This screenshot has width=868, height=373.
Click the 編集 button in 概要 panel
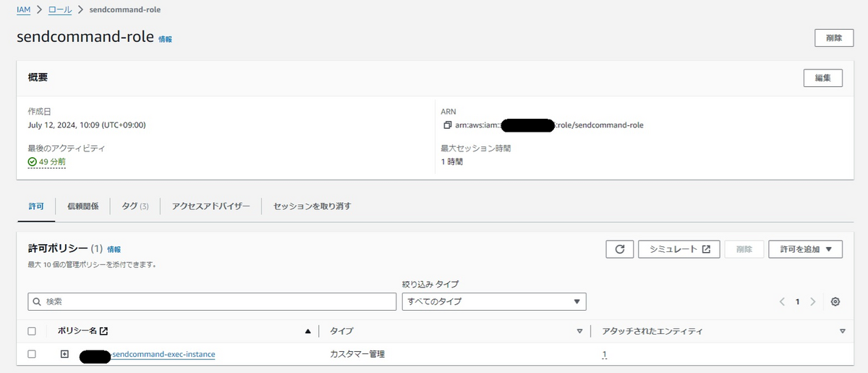point(823,77)
